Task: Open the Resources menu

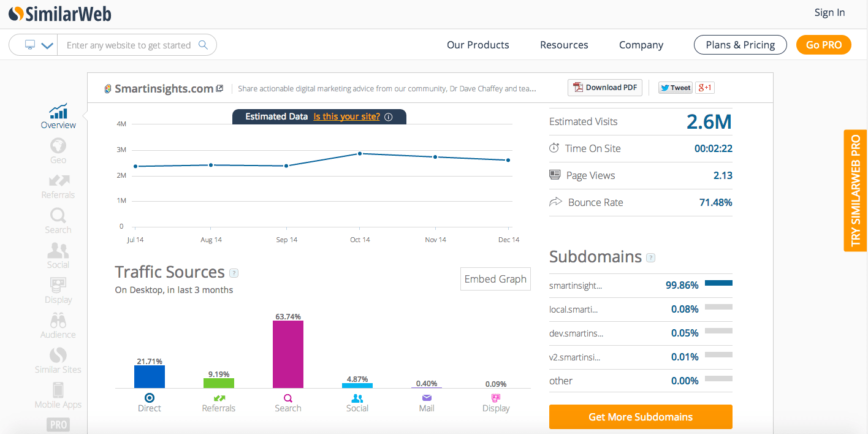Action: point(564,45)
